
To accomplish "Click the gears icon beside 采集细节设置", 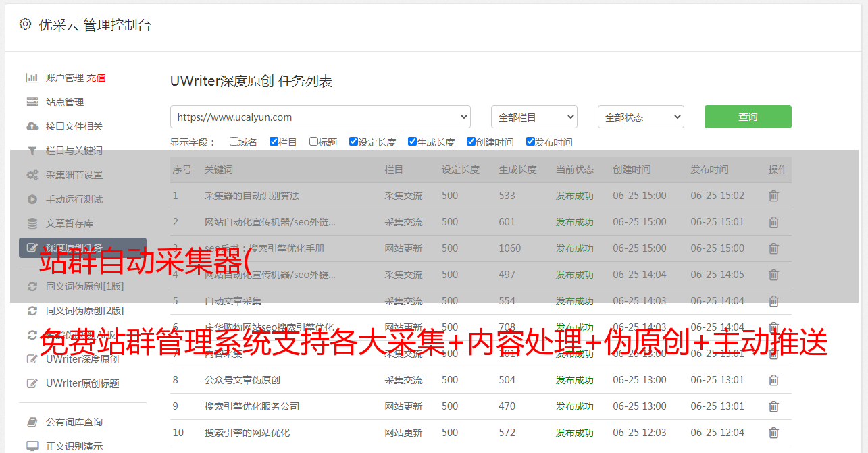I will point(32,175).
